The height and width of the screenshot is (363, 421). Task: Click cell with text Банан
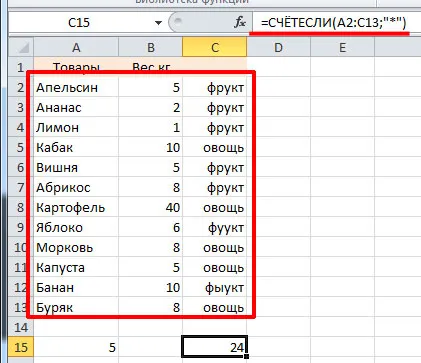click(x=76, y=287)
